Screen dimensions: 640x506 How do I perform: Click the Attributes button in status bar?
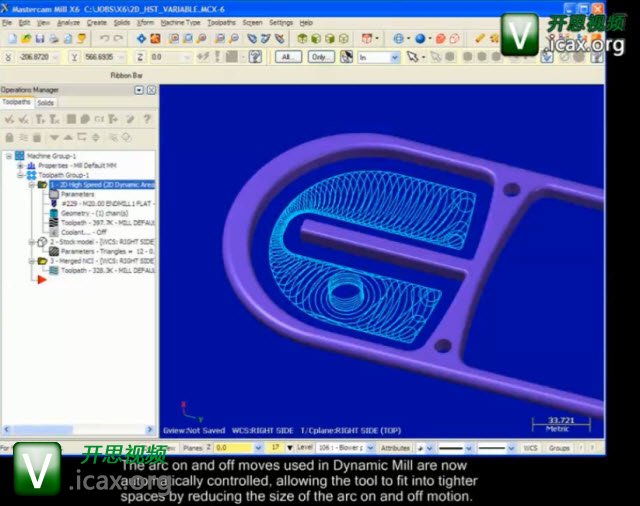tap(395, 448)
